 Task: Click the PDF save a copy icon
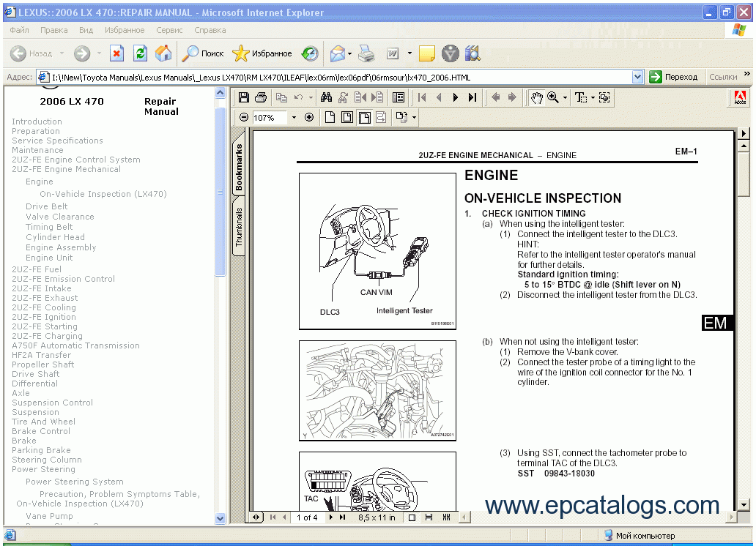click(x=244, y=98)
